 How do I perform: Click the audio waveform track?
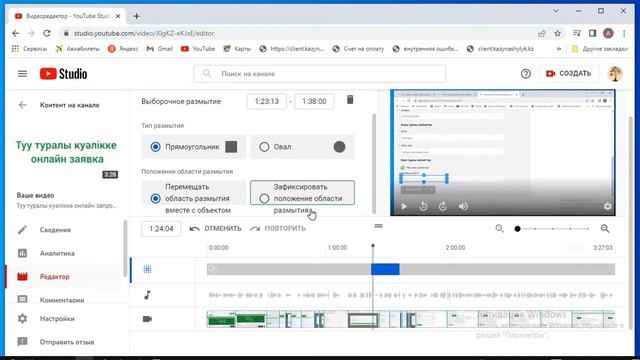click(x=411, y=295)
